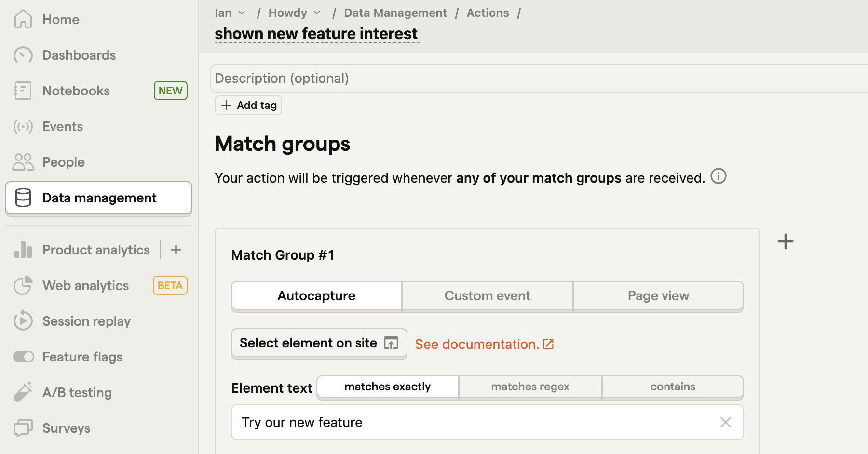Click the Web analytics pie icon

(x=23, y=285)
